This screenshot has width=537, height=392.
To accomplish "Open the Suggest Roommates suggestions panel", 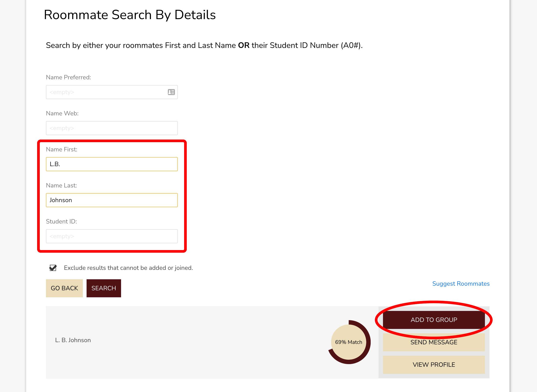I will (x=461, y=284).
